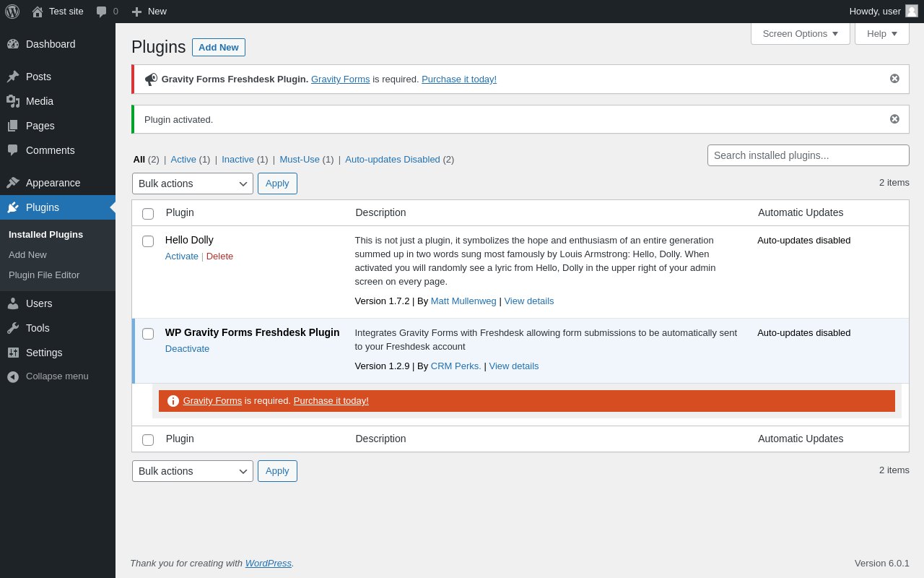Click the Search installed plugins field
This screenshot has width=924, height=578.
808,155
